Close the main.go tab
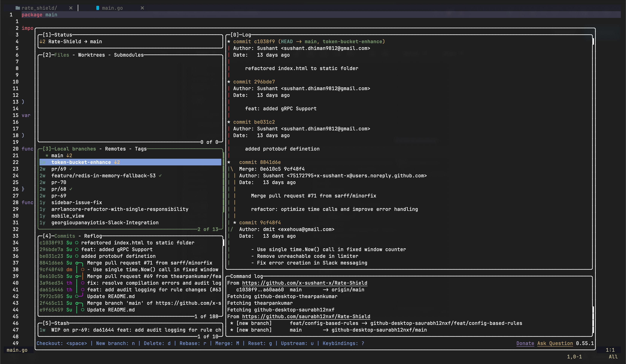The width and height of the screenshot is (626, 364). click(142, 8)
